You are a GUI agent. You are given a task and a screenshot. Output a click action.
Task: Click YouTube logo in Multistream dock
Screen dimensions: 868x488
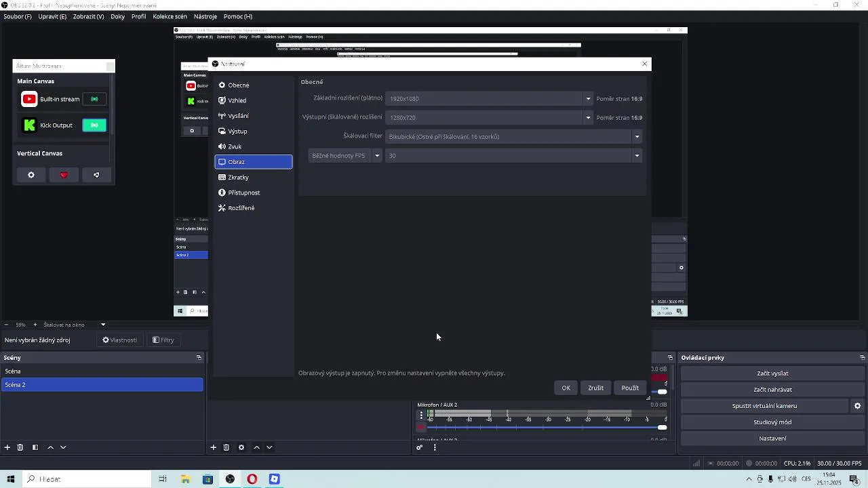coord(29,99)
